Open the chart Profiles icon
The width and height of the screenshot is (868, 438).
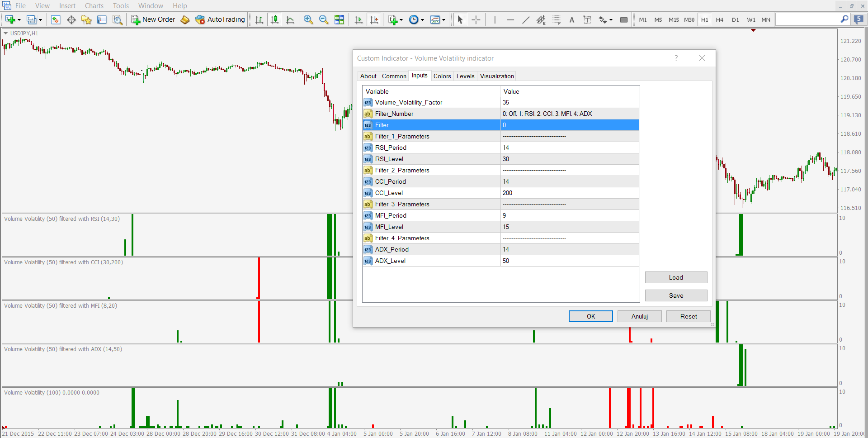[31, 19]
